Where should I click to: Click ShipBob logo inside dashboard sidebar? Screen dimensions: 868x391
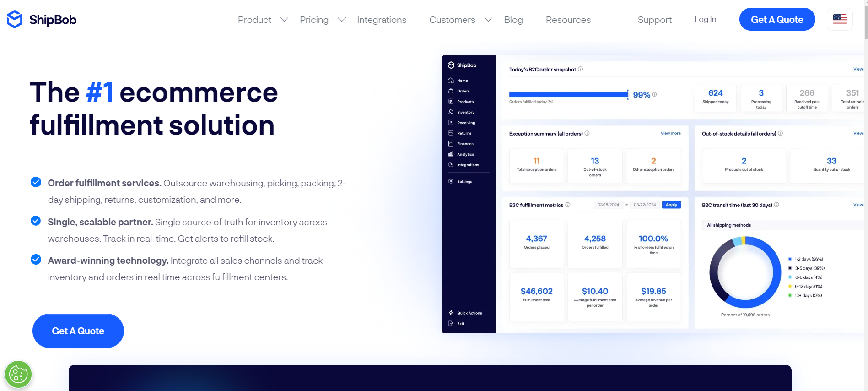coord(462,65)
